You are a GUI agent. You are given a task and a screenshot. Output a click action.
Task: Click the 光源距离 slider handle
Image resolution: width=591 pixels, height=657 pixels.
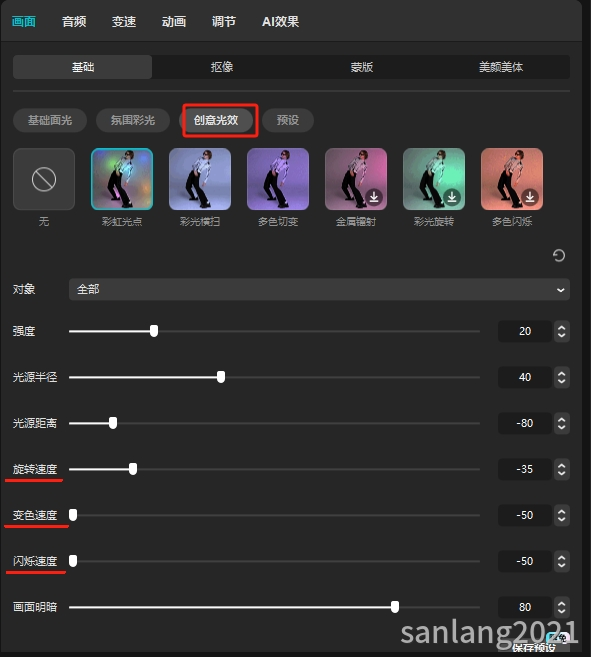point(113,423)
